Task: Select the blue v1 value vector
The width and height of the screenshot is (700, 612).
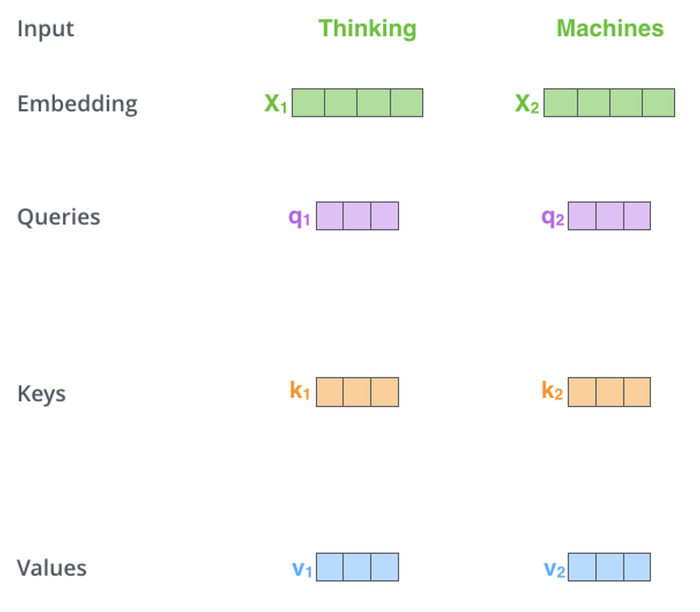Action: click(x=357, y=567)
